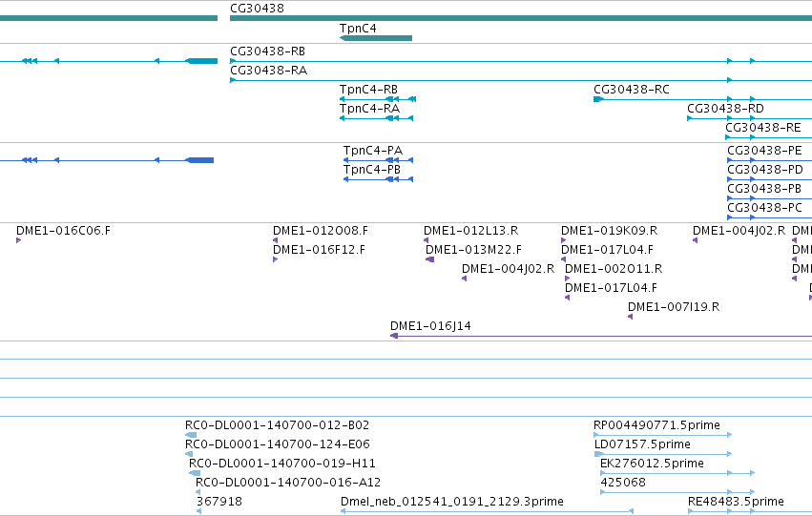
Task: Open the DME1-016F12.F feature label
Action: 319,250
